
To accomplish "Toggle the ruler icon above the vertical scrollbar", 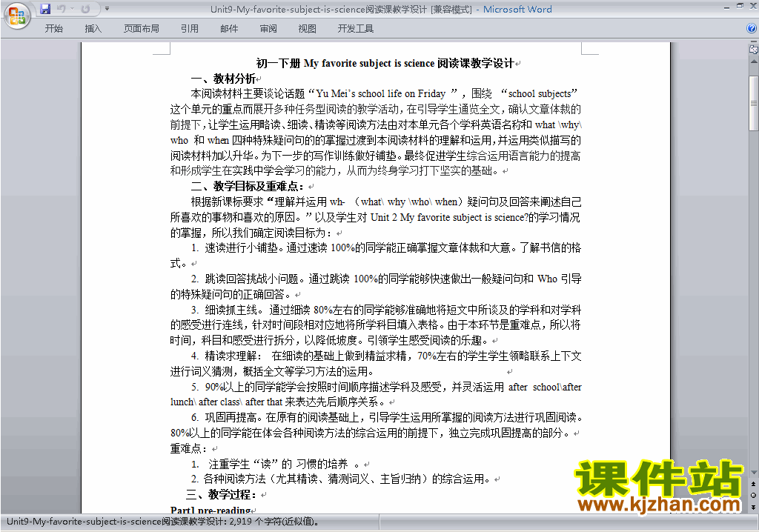I will click(753, 49).
